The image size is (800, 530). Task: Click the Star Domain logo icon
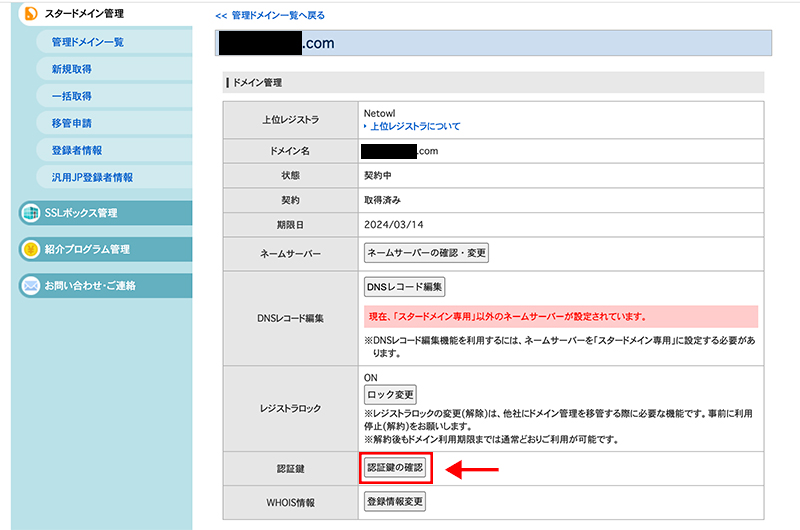pyautogui.click(x=30, y=15)
